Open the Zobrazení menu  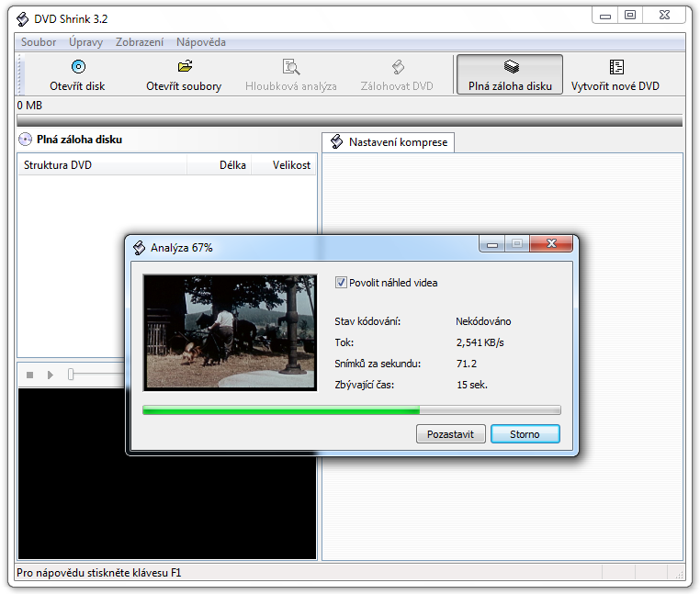pos(140,42)
